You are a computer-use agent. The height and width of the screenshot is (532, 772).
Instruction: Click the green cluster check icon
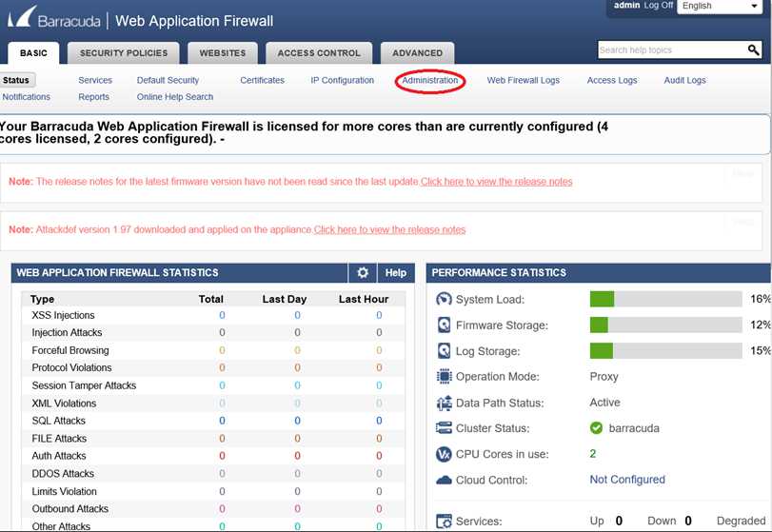[x=596, y=428]
